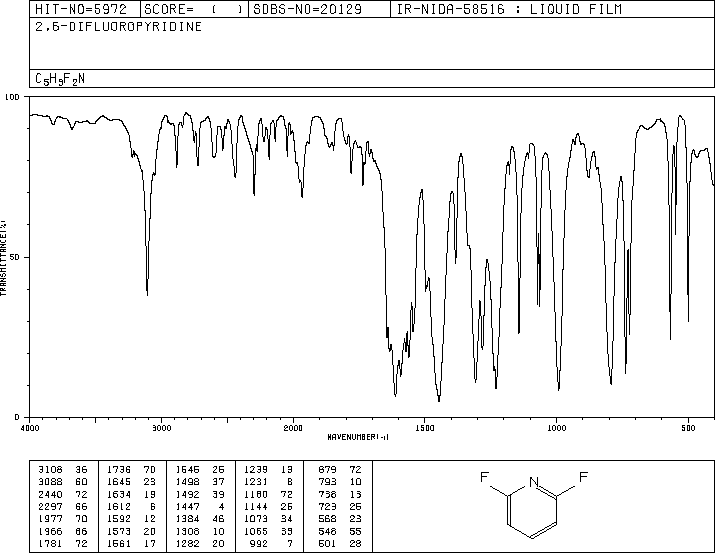Click the 500 tick label on wavenumber axis
Screen dimensions: 715x553
[x=688, y=428]
